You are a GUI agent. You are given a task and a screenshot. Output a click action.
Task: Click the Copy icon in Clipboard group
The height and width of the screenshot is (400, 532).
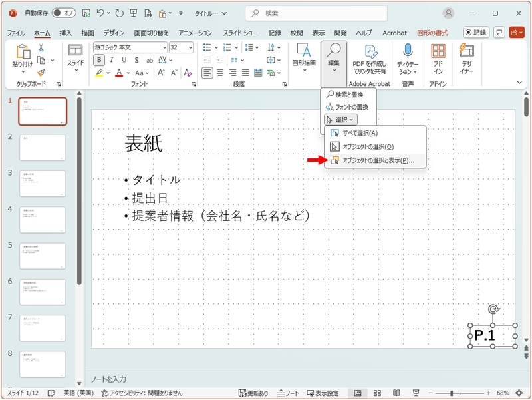[41, 60]
